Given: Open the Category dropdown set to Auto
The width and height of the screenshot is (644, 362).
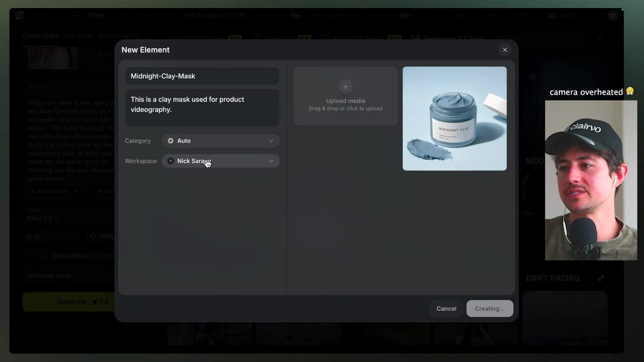Looking at the screenshot, I should click(220, 141).
